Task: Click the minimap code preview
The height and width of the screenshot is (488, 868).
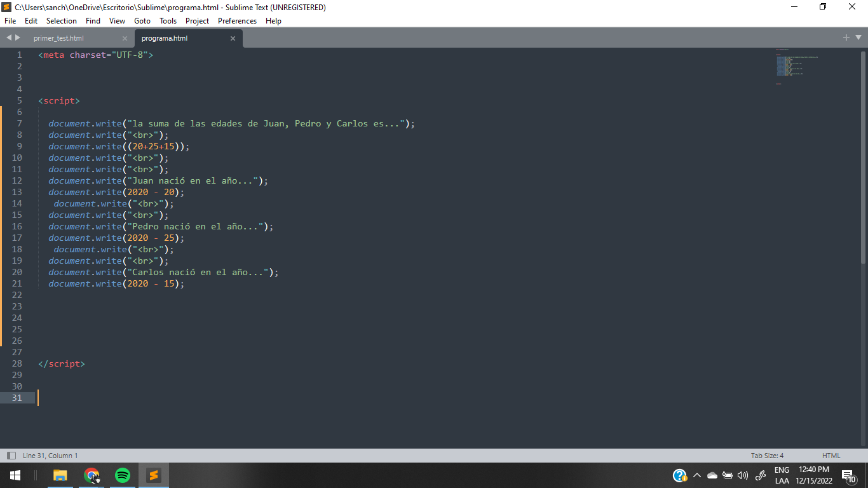Action: tap(797, 66)
